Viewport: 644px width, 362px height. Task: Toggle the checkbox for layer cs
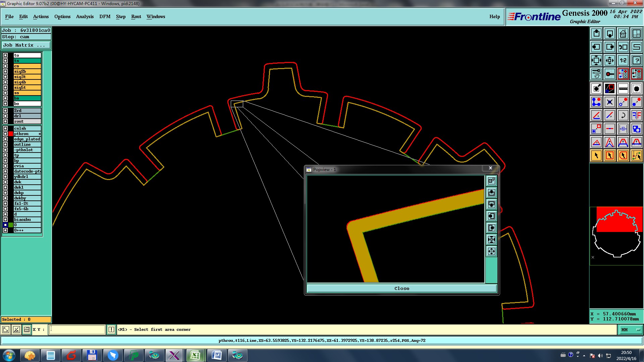(5, 66)
